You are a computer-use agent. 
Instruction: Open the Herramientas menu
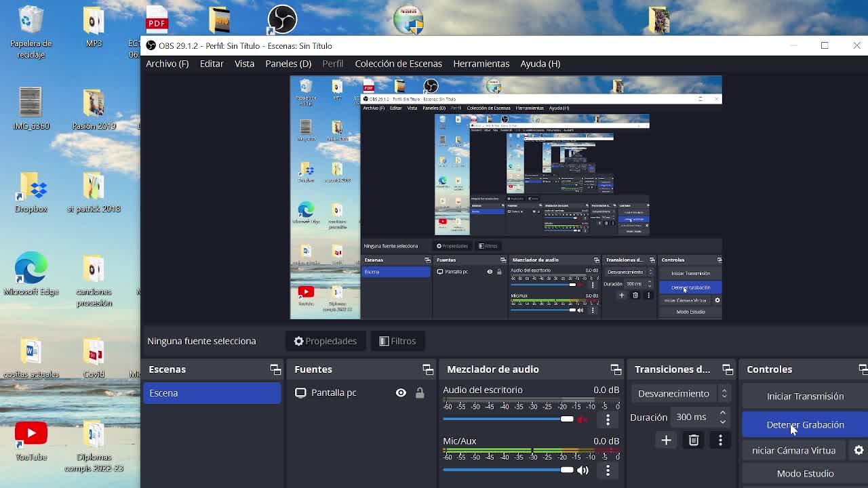pos(481,64)
